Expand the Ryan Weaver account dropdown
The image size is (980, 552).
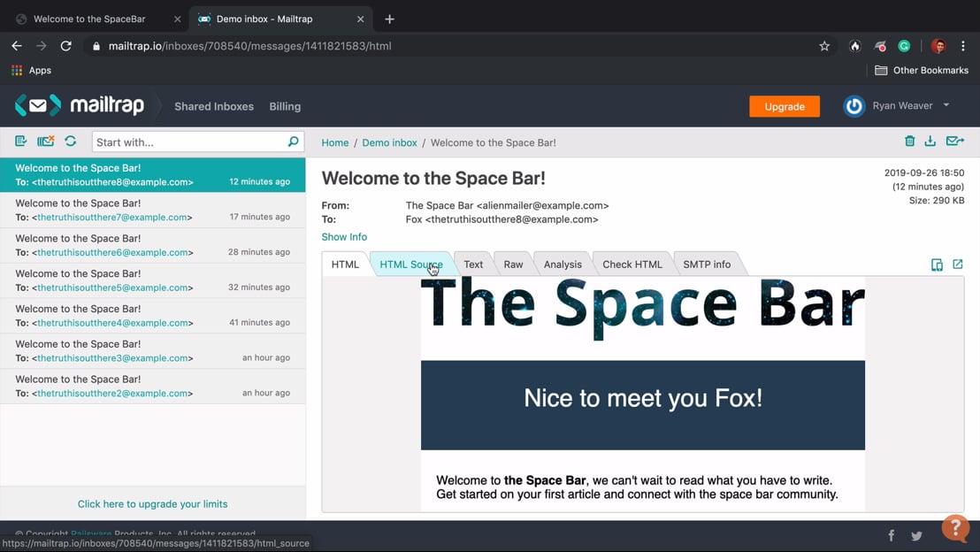tap(946, 105)
